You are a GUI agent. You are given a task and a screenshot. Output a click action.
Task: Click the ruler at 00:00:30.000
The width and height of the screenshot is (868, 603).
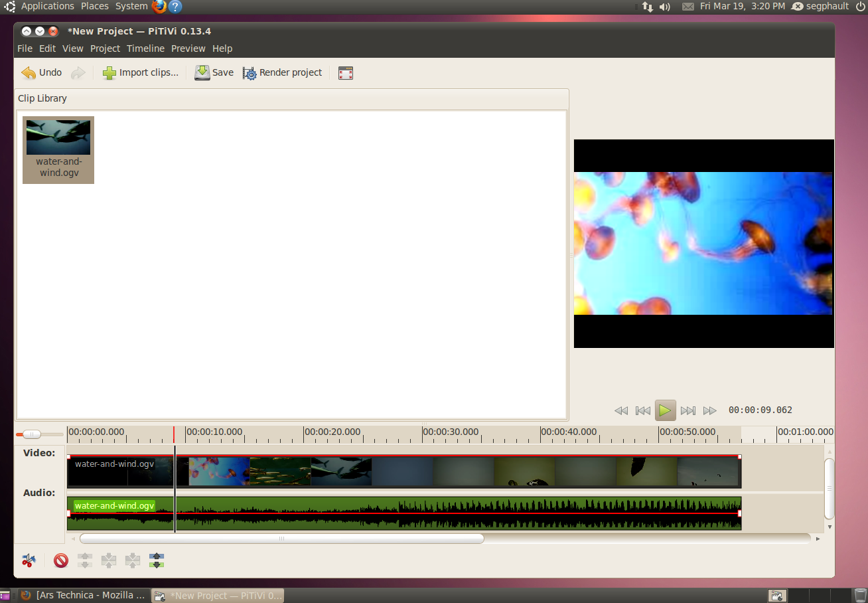[x=451, y=432]
